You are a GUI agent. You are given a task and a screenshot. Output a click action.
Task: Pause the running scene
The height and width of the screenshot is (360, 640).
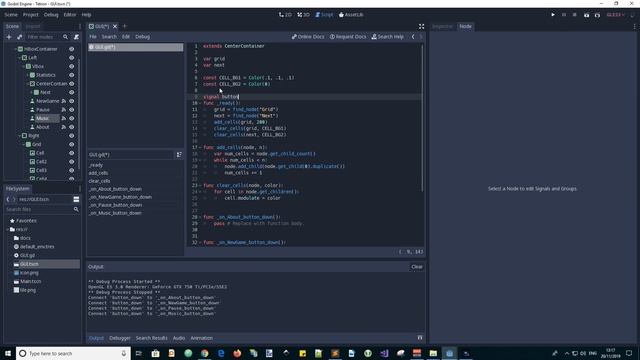[564, 15]
